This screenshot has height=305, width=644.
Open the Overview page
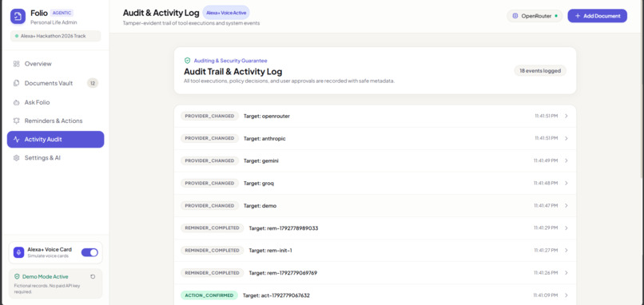[x=55, y=64]
